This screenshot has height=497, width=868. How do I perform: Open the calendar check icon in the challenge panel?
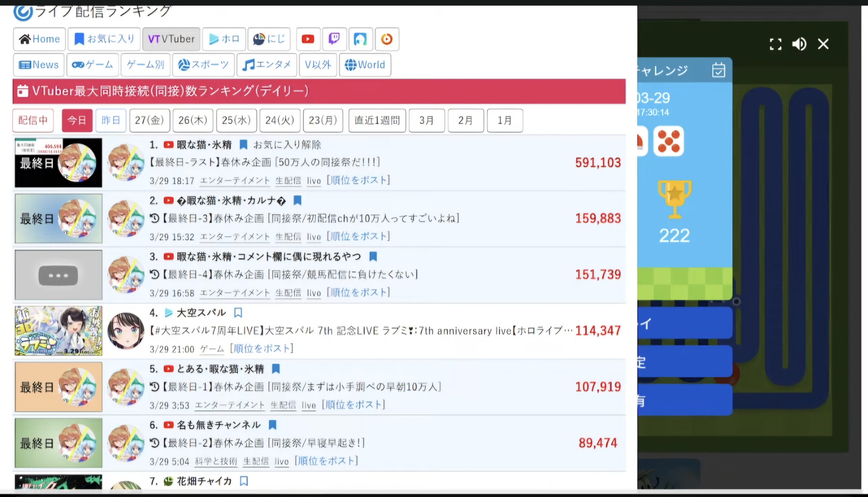click(718, 70)
